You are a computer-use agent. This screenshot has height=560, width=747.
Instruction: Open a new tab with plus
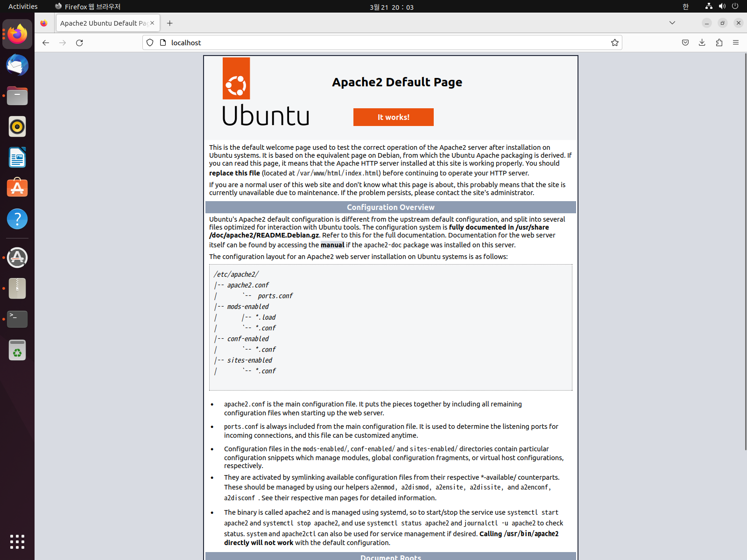point(170,23)
